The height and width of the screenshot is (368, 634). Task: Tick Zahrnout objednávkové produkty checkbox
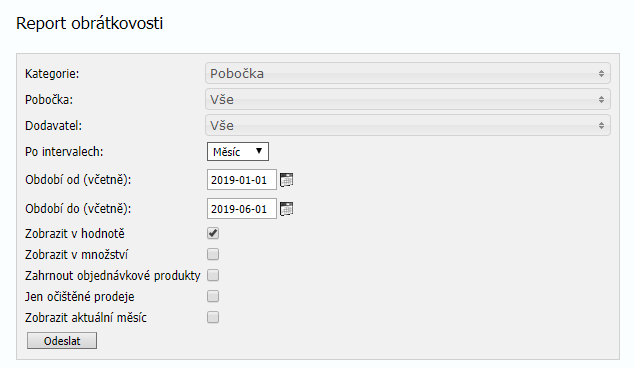[213, 275]
